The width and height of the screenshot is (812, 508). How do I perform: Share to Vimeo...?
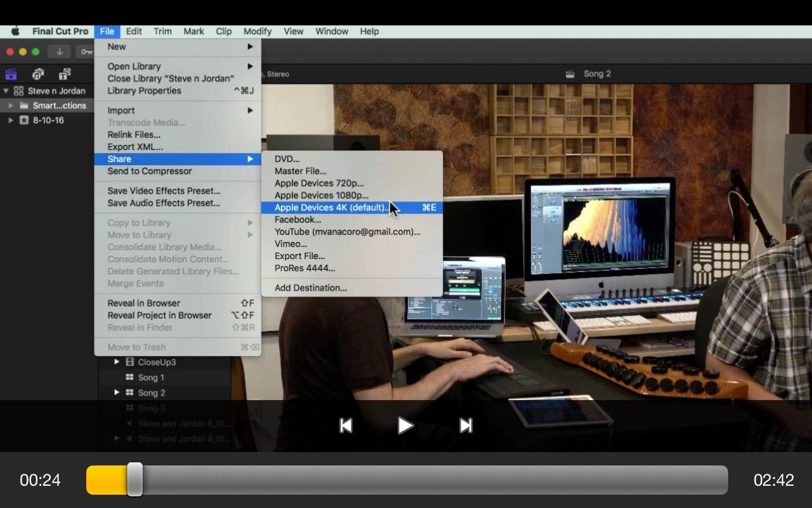click(352, 243)
